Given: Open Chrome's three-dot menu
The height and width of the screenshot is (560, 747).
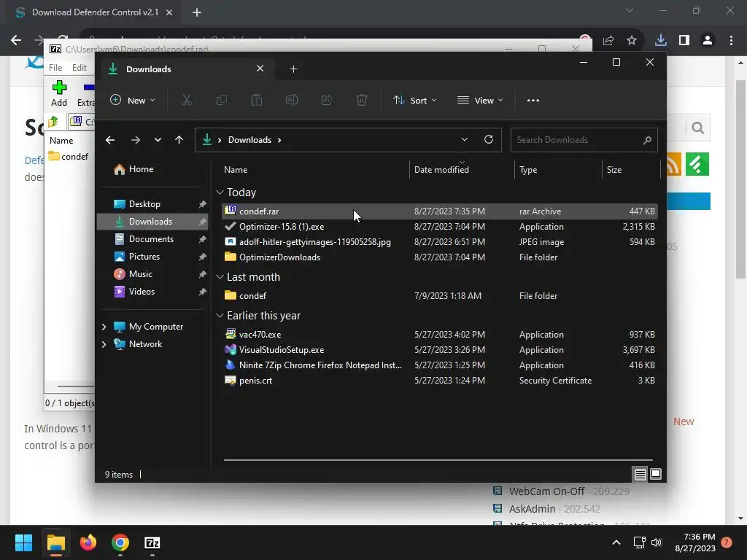Looking at the screenshot, I should tap(731, 41).
